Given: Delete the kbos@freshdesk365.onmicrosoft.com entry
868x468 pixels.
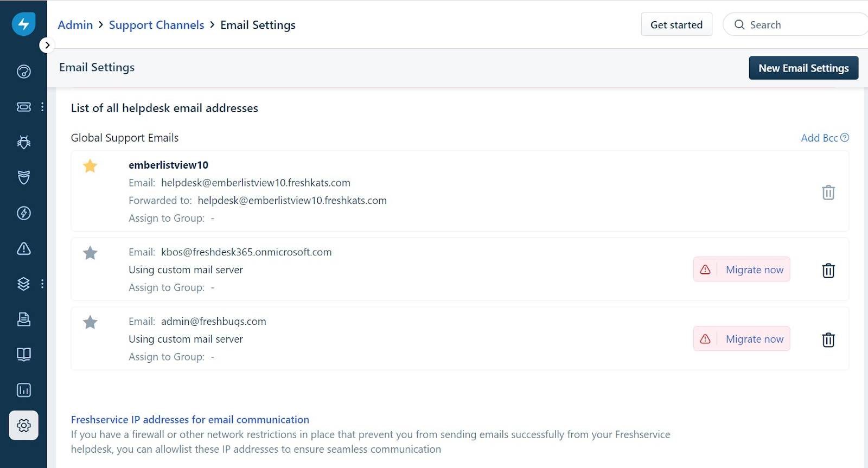Looking at the screenshot, I should pos(828,270).
